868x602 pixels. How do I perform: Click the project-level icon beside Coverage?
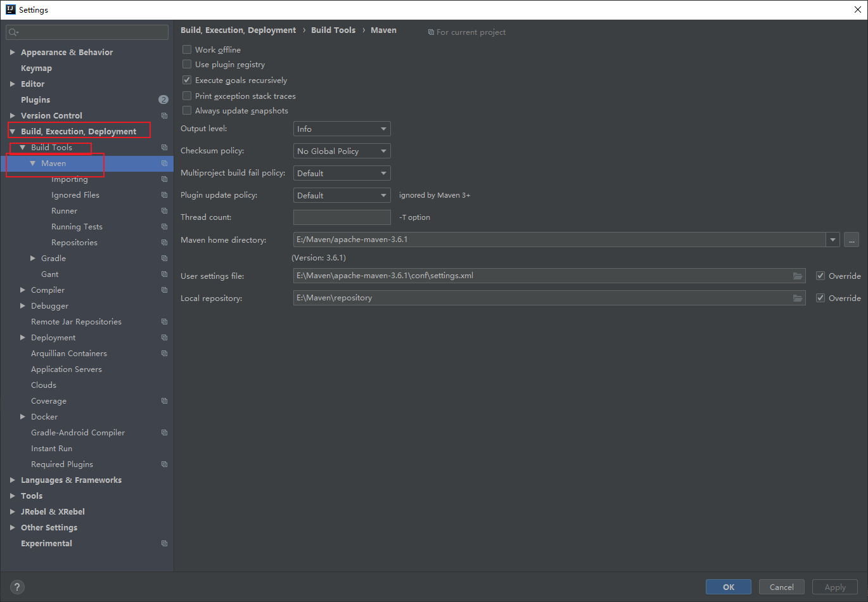click(164, 401)
